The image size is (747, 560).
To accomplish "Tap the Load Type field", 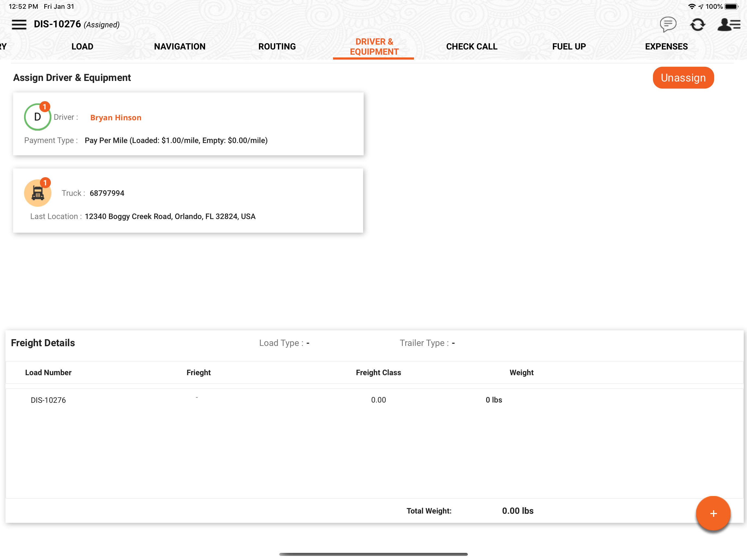I will point(284,343).
